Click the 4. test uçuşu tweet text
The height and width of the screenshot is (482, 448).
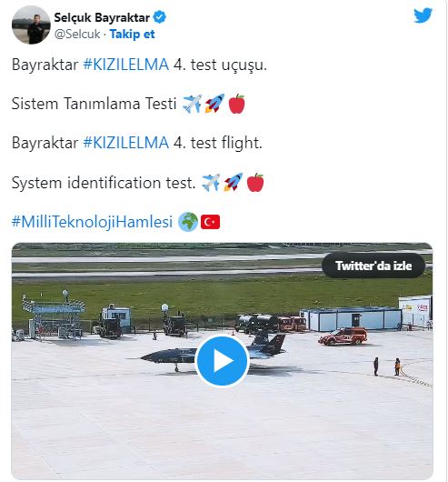coord(220,65)
